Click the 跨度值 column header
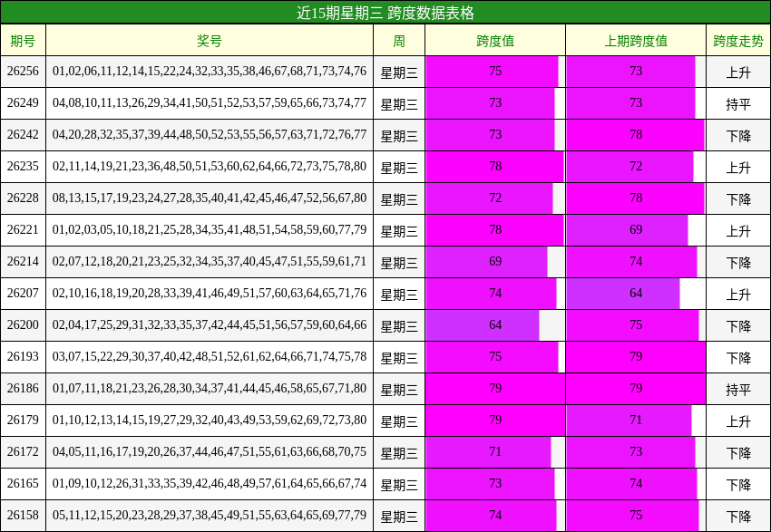This screenshot has width=771, height=532. (495, 40)
